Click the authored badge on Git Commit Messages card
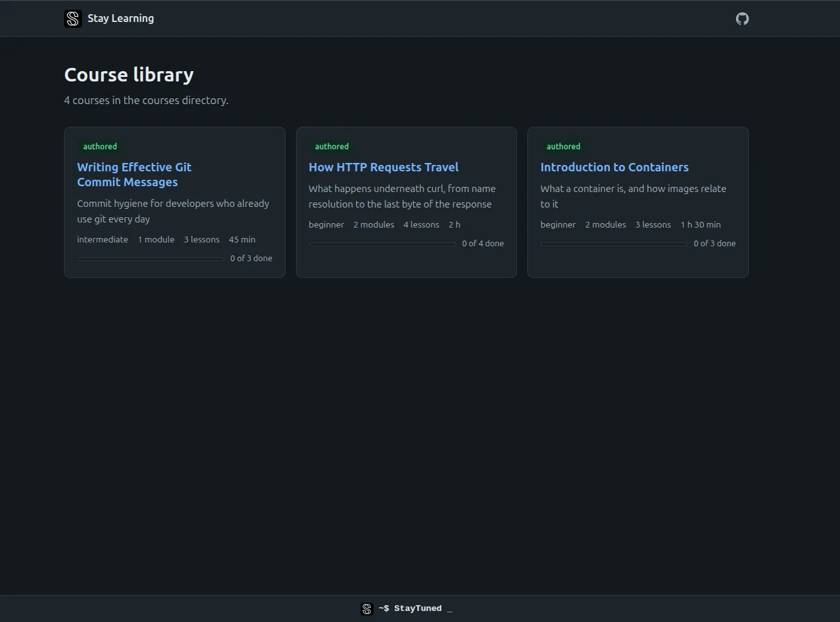 100,147
